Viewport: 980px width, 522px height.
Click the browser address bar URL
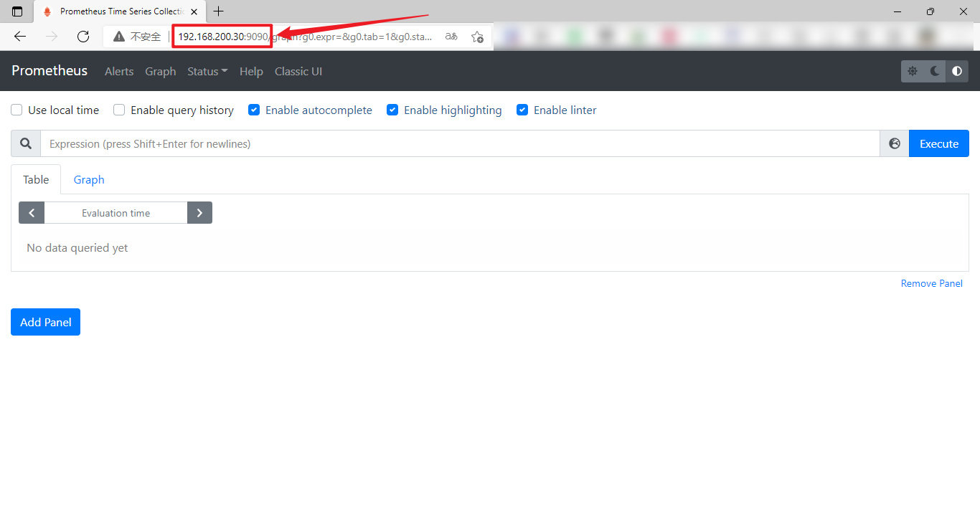tap(305, 37)
